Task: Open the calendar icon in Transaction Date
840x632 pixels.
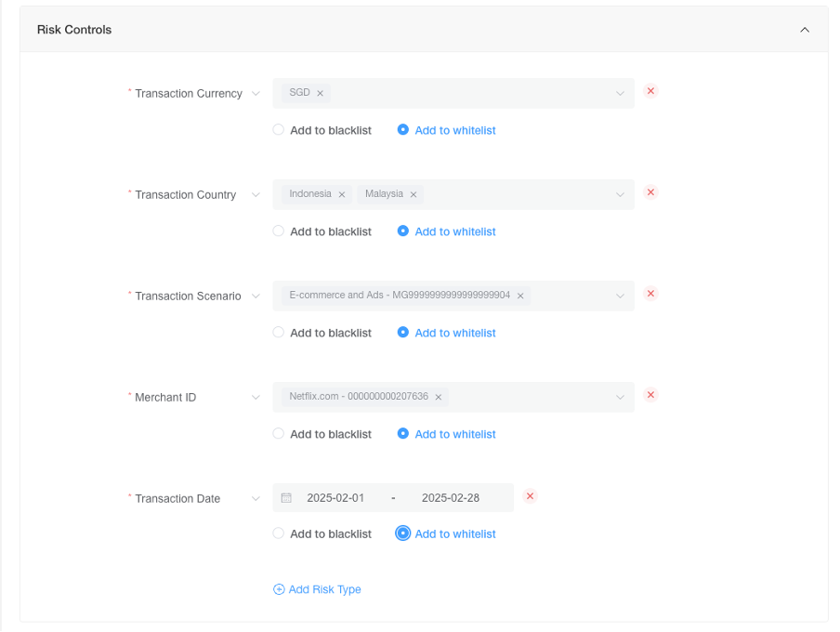Action: 286,498
